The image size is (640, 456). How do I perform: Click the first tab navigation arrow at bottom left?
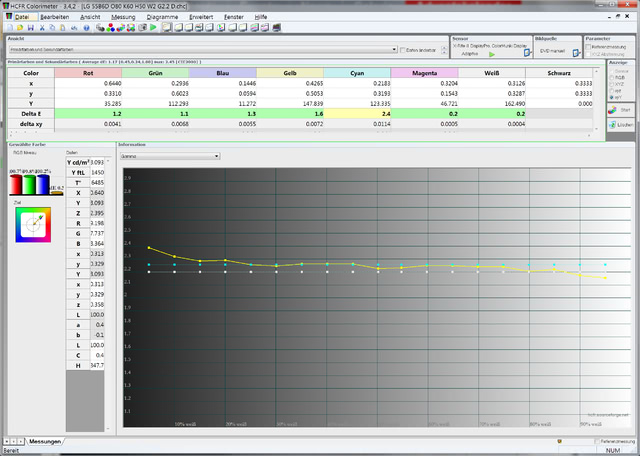7,441
